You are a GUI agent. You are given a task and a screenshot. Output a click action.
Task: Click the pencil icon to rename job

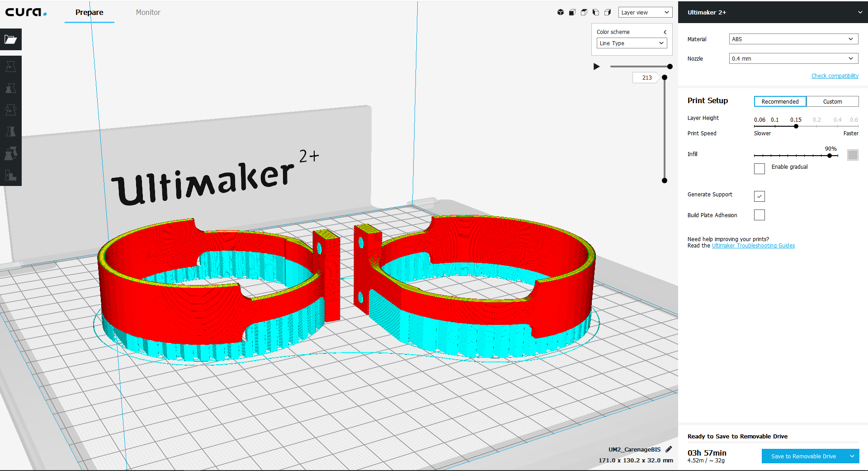(x=669, y=449)
